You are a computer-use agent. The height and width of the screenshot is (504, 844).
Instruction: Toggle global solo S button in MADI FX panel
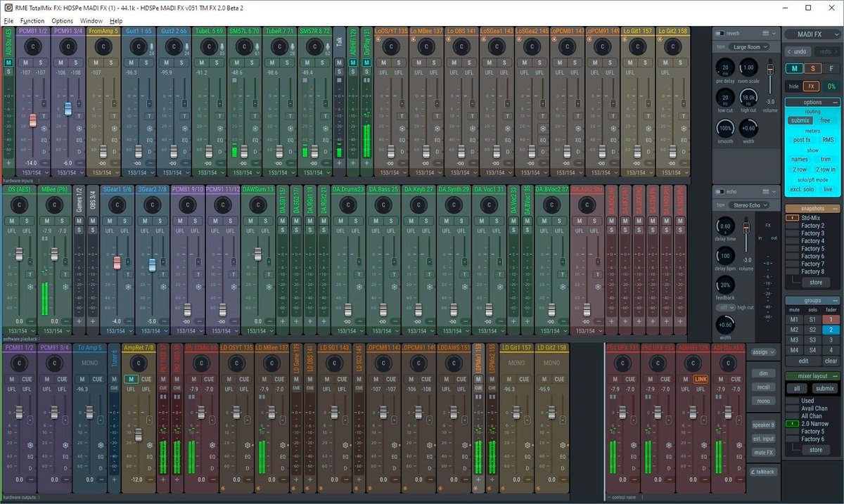813,68
